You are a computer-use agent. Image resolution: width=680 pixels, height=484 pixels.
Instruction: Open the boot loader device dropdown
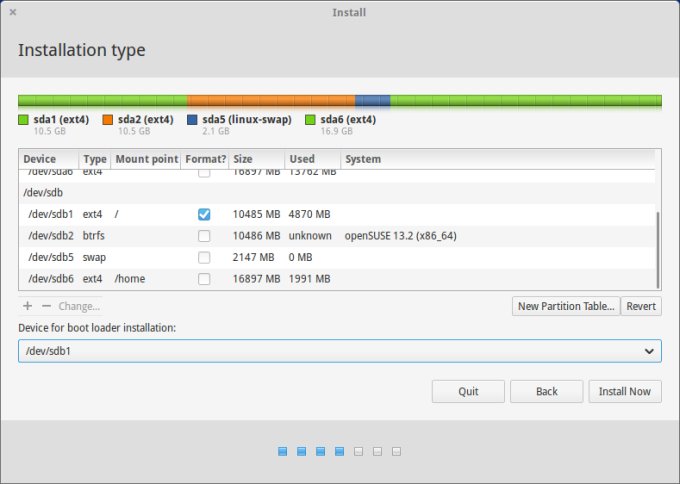coord(339,351)
